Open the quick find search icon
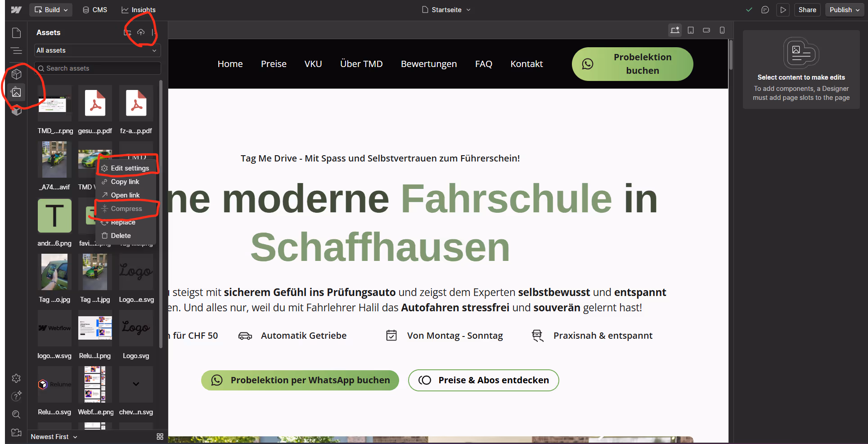This screenshot has height=444, width=868. tap(17, 414)
